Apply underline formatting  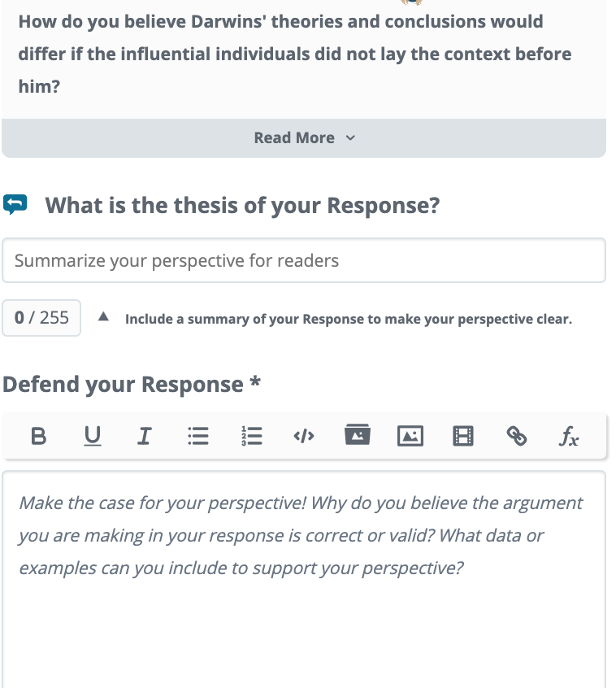click(x=92, y=436)
